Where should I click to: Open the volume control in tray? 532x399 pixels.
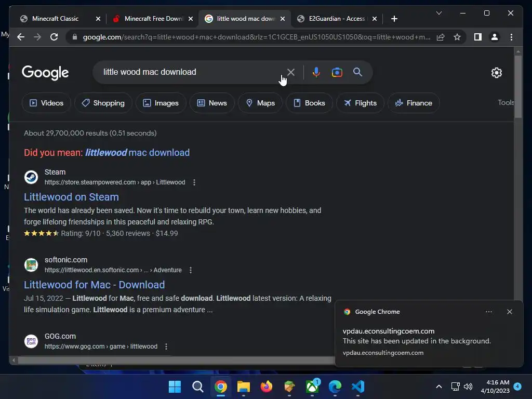point(468,387)
